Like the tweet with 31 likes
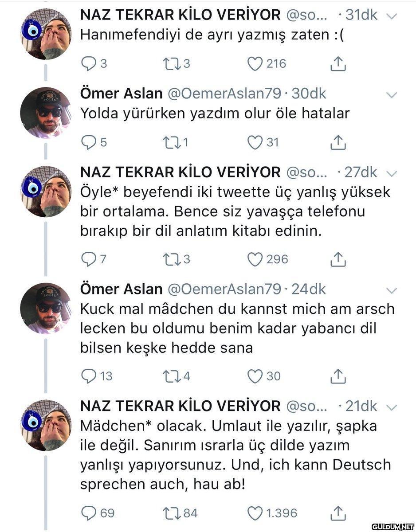The width and height of the screenshot is (416, 532). pos(255,142)
